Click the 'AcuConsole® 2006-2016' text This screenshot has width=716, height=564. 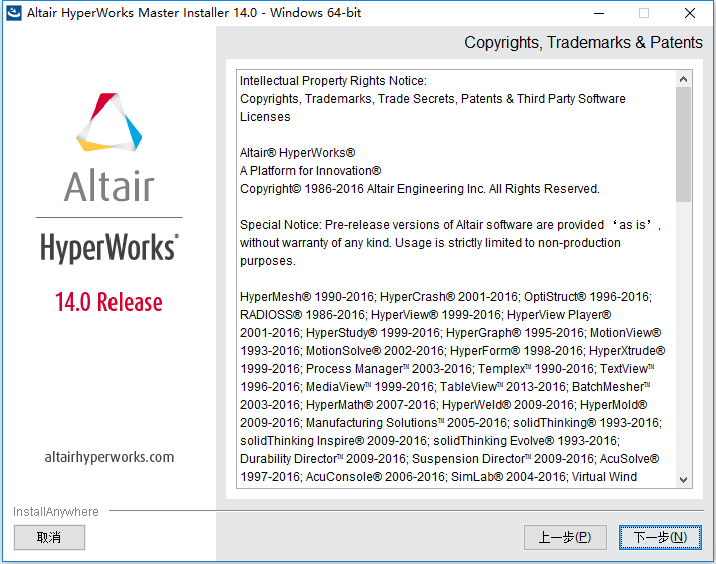click(375, 477)
